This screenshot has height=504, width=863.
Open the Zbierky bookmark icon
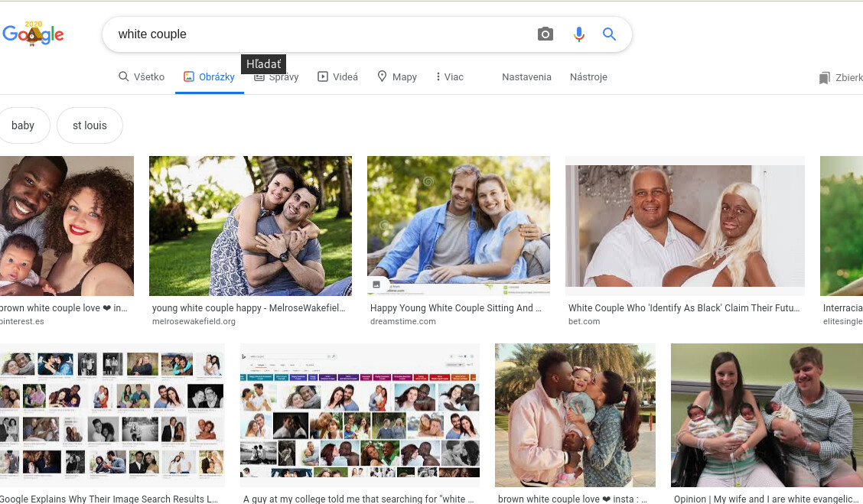click(824, 77)
